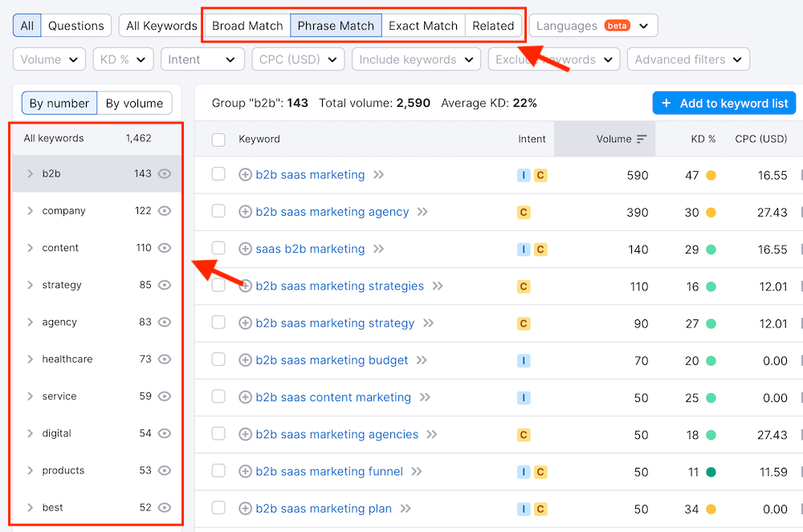
Task: Click the plus icon beside b2b saas marketing
Action: (x=246, y=175)
